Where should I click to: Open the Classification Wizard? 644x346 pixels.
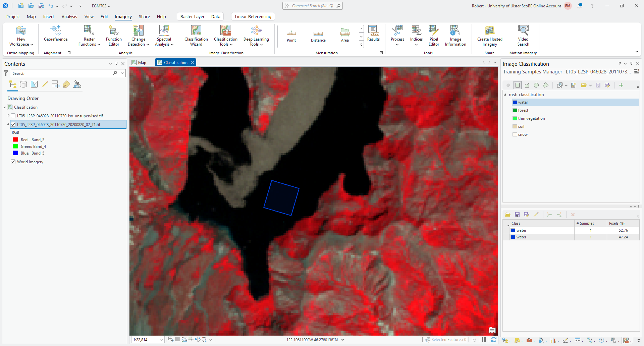[196, 36]
